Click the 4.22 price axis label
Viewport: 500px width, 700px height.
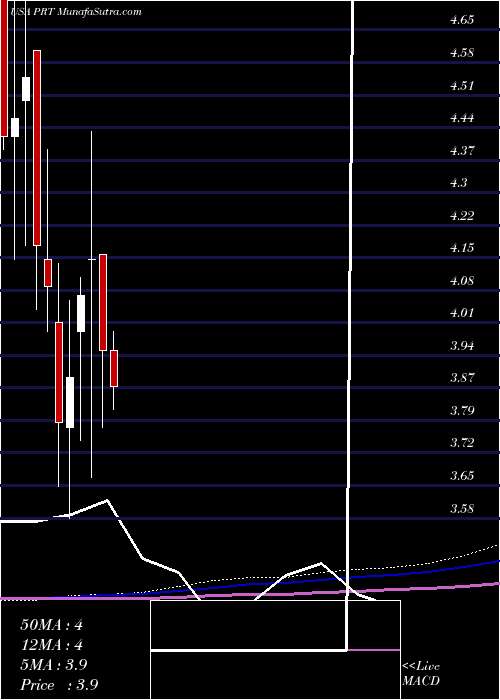(462, 216)
